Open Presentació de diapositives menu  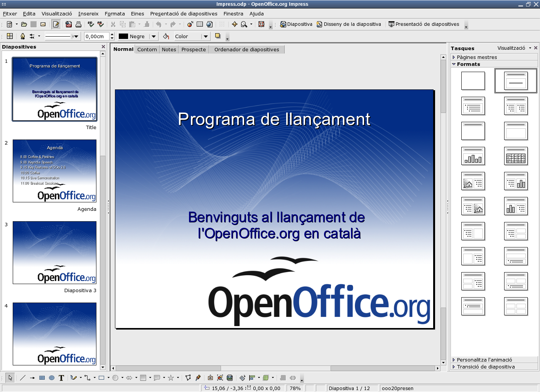184,13
